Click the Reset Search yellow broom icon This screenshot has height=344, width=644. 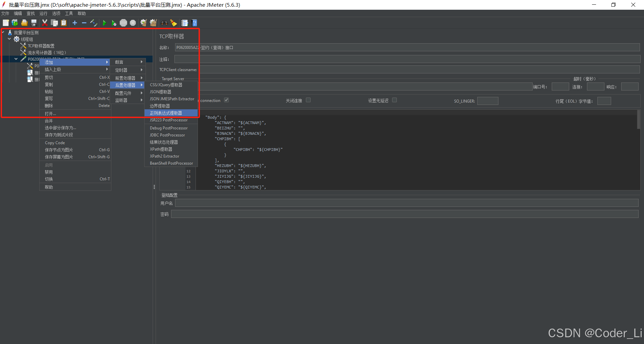click(x=173, y=23)
